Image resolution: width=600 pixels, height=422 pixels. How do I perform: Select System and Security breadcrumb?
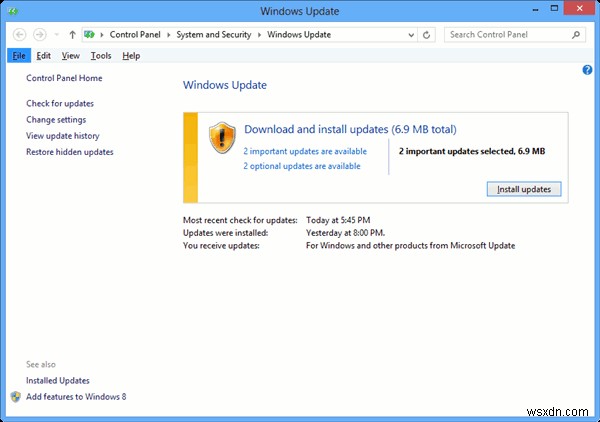pos(214,35)
